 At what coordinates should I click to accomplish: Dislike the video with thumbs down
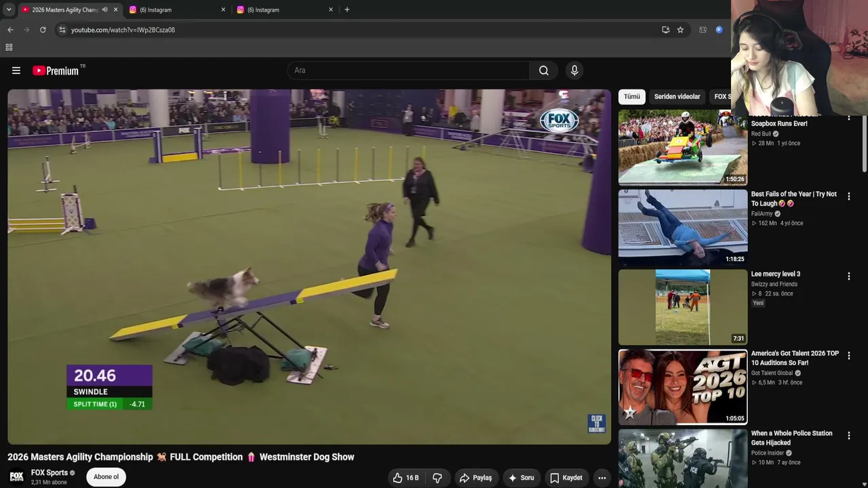[x=437, y=478]
